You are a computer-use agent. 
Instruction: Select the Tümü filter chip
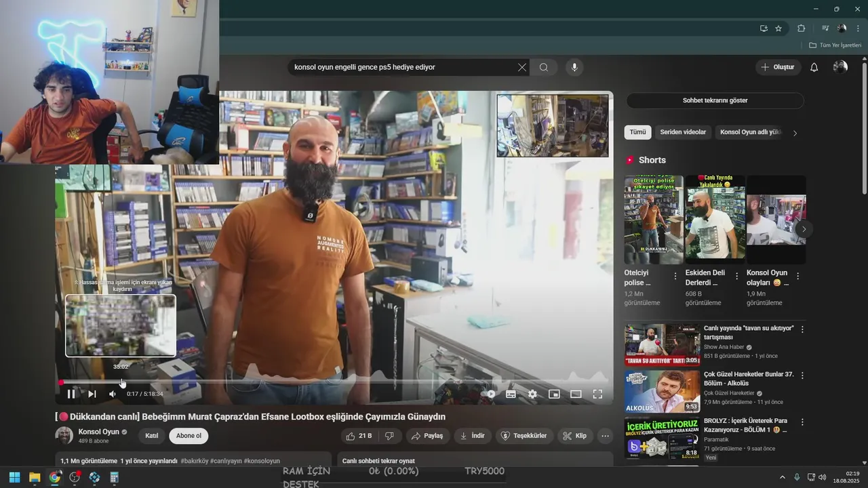pos(637,132)
